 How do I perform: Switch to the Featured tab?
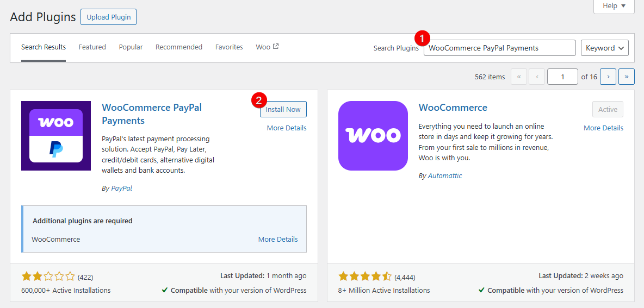click(92, 47)
